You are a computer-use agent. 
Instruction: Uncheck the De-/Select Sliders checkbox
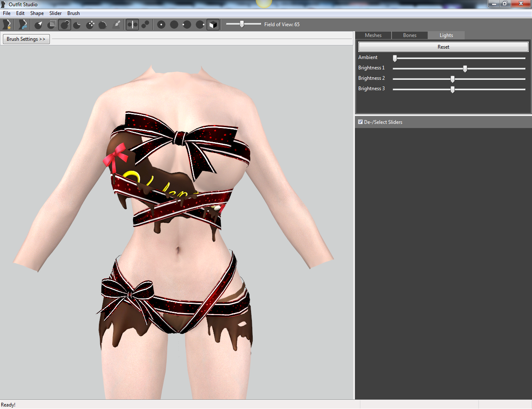(x=360, y=122)
